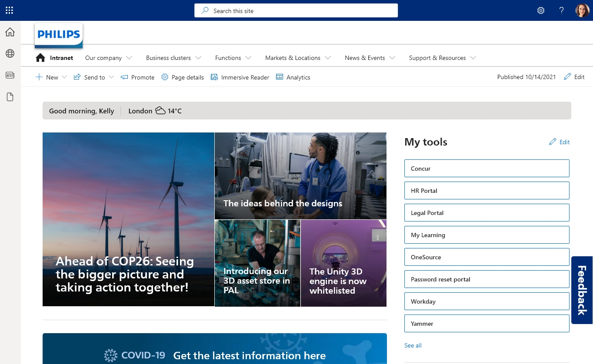Open the HR Portal tool
Image resolution: width=593 pixels, height=364 pixels.
[487, 190]
